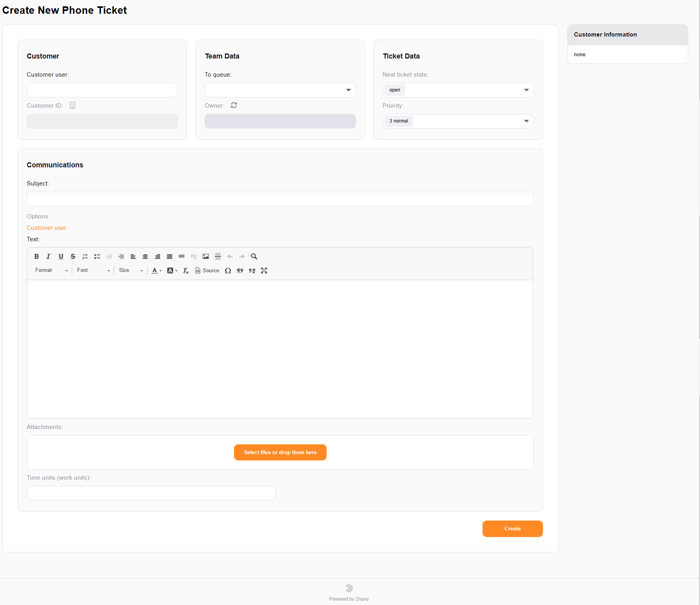This screenshot has width=700, height=605.
Task: Open the customer ID building icon
Action: pyautogui.click(x=72, y=105)
